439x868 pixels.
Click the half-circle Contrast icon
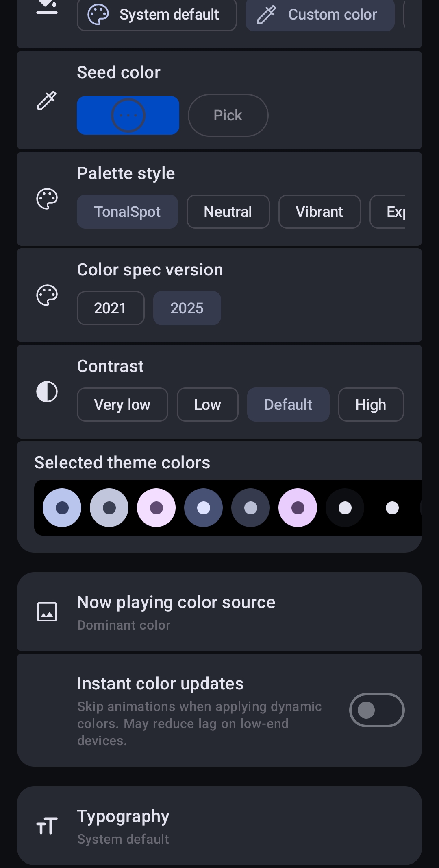point(47,392)
